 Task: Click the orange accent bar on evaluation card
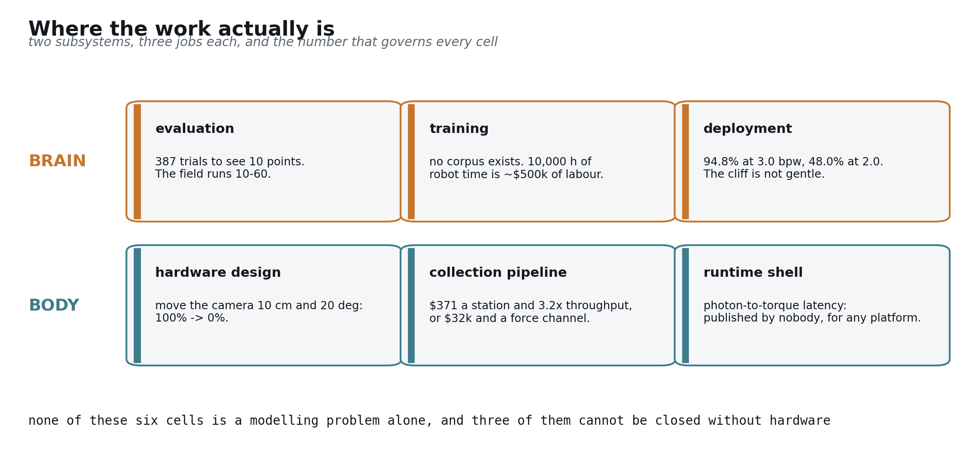click(137, 162)
